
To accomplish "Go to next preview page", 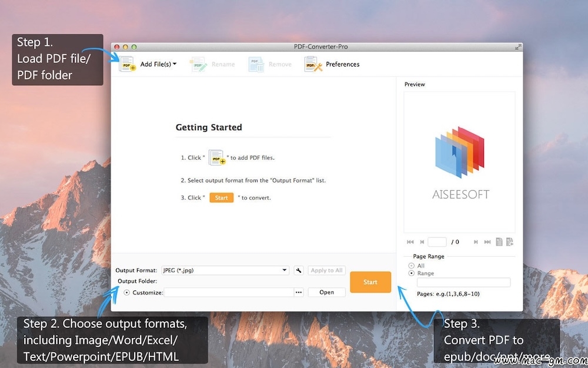I will 476,242.
